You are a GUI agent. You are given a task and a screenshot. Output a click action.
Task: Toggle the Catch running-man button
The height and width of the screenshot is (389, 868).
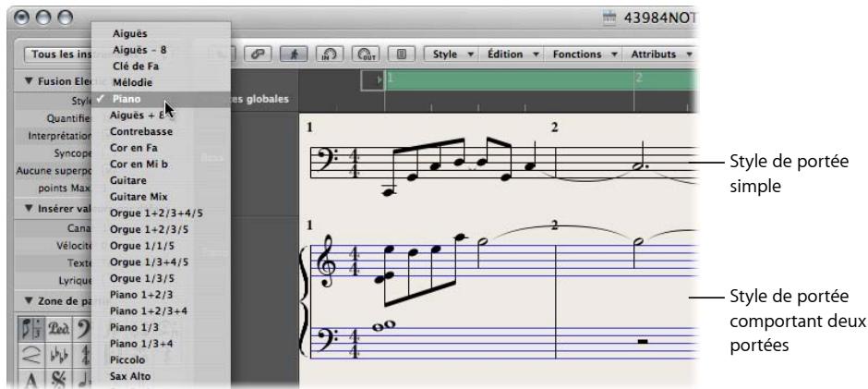tap(294, 54)
